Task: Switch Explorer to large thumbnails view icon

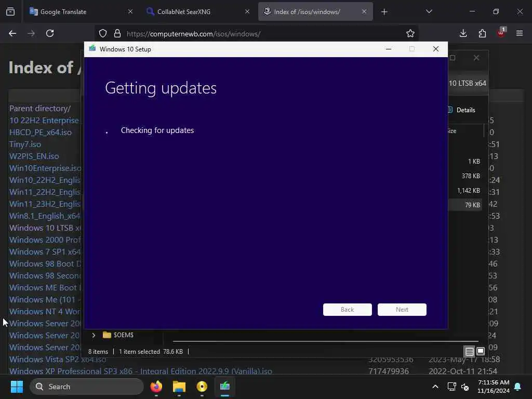Action: point(481,352)
